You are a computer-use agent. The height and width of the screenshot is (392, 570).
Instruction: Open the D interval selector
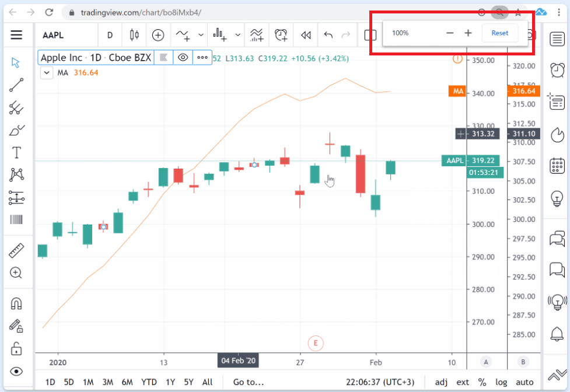(110, 35)
